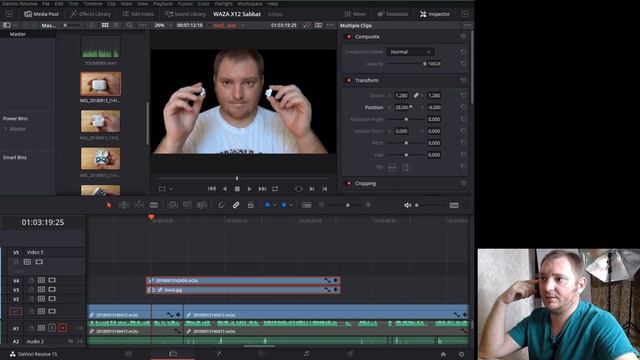The image size is (640, 360).
Task: Select the ZOOM audio waveform clip thumbnail
Action: pos(100,47)
